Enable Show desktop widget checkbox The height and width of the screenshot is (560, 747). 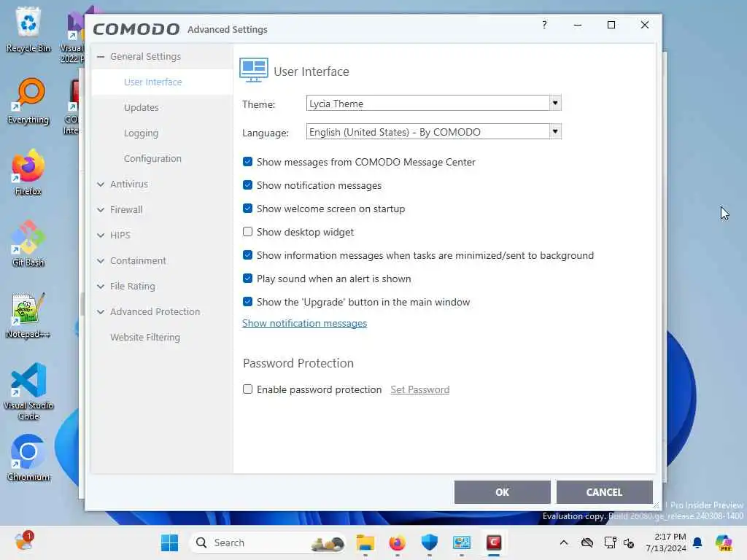coord(247,231)
